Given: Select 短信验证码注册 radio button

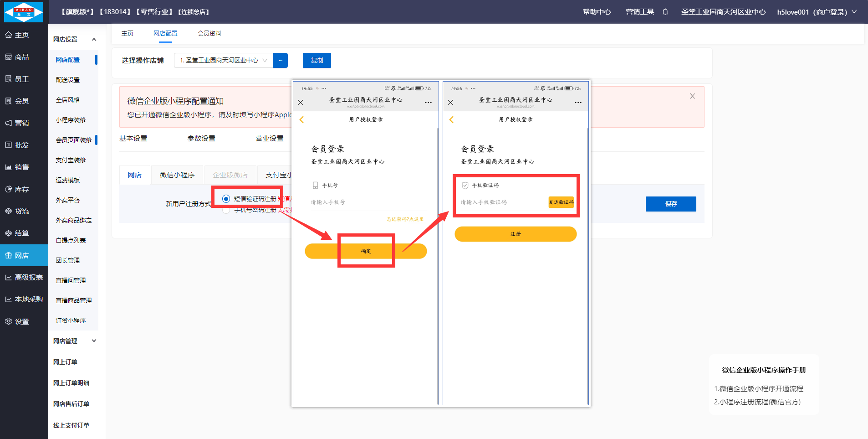Looking at the screenshot, I should coord(226,199).
